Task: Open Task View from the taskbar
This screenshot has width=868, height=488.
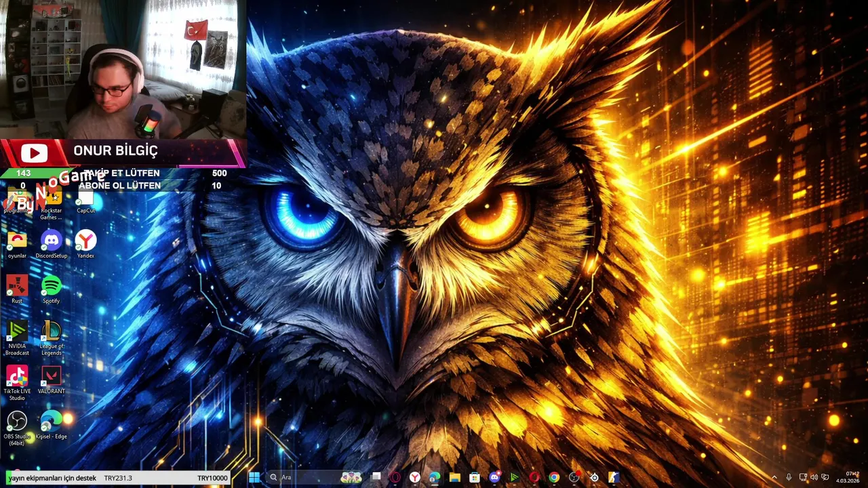Action: click(x=376, y=477)
